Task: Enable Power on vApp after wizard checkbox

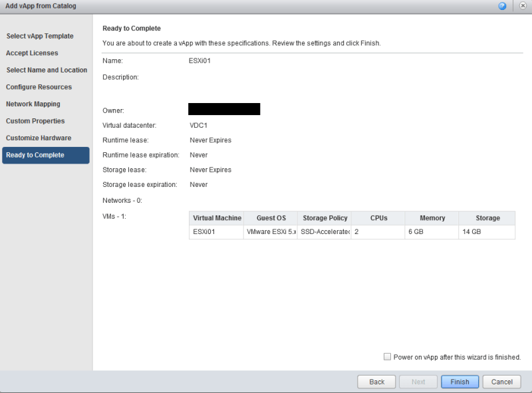Action: point(388,357)
